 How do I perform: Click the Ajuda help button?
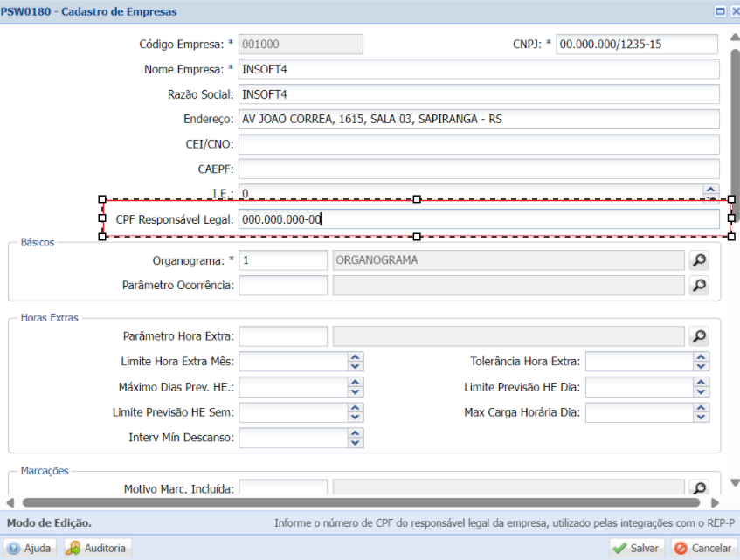tap(30, 548)
